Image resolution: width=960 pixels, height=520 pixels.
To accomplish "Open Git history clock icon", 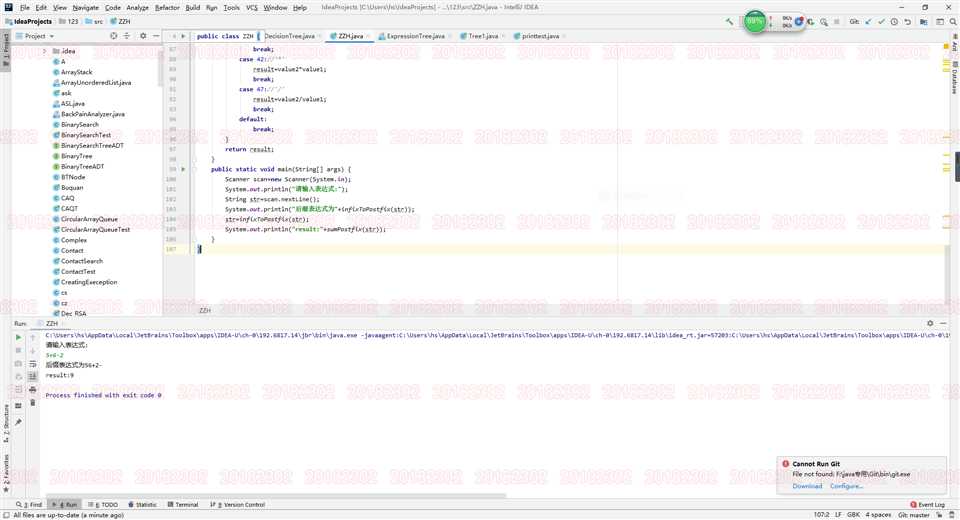I will pyautogui.click(x=894, y=21).
